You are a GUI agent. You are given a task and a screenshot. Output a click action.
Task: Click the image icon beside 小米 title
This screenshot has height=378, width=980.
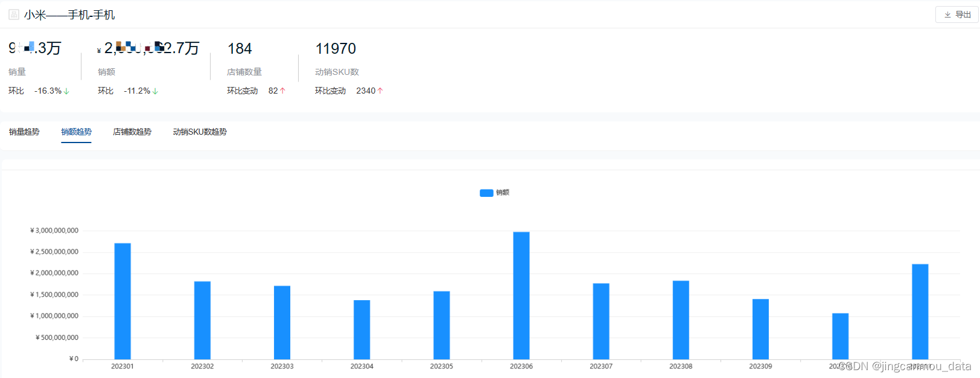[14, 14]
